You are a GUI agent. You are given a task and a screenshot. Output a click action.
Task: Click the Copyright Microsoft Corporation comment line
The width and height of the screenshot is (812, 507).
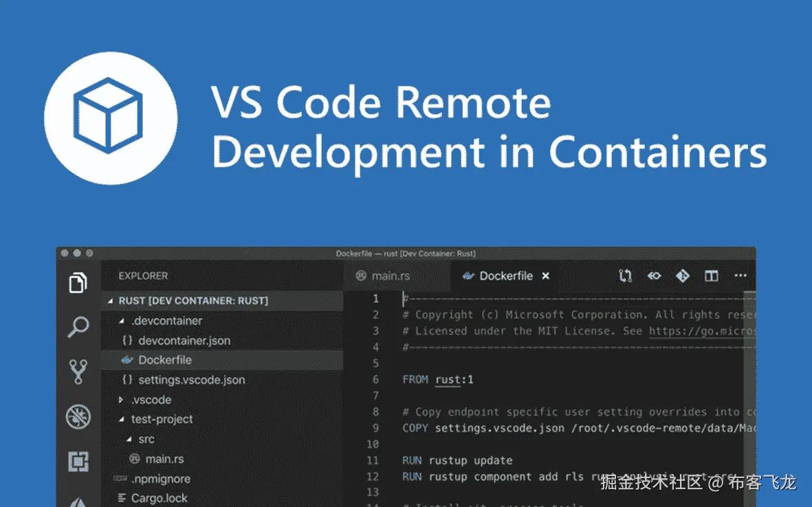point(579,315)
